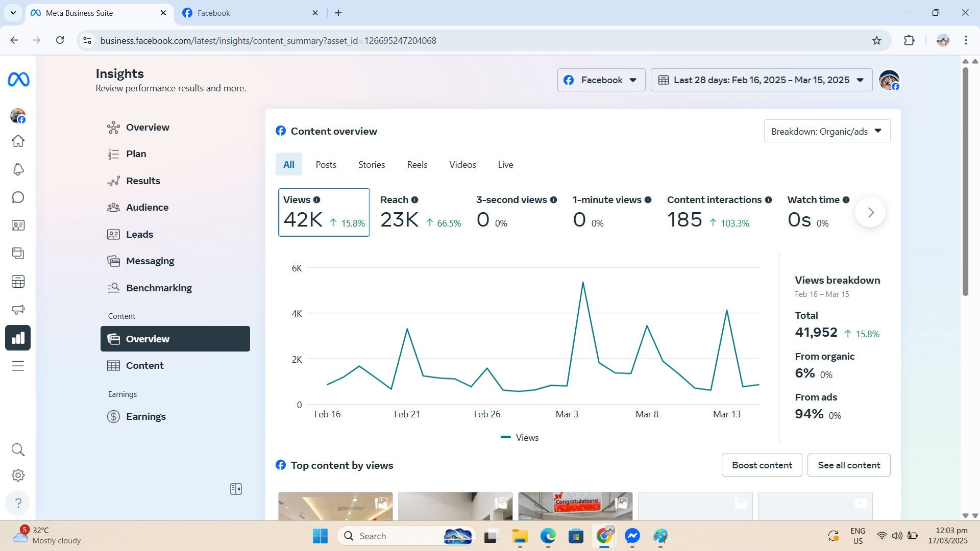Click the help question mark icon

(18, 503)
